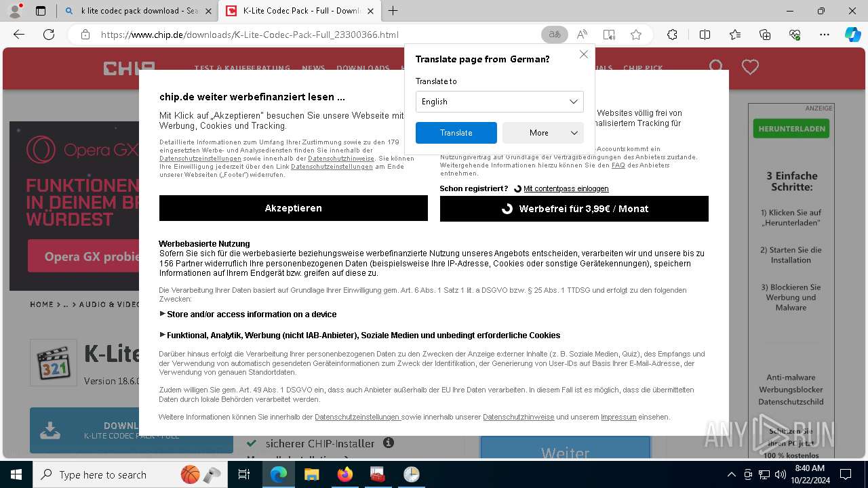Open the browser profile icon

[x=15, y=11]
